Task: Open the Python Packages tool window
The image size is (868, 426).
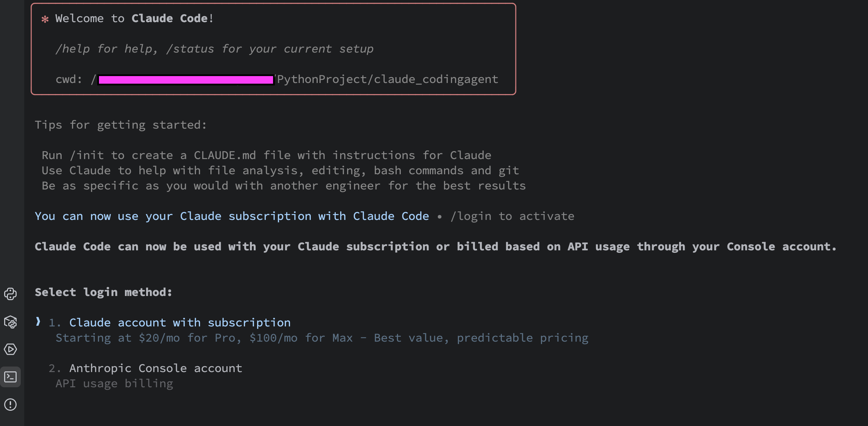Action: 10,322
